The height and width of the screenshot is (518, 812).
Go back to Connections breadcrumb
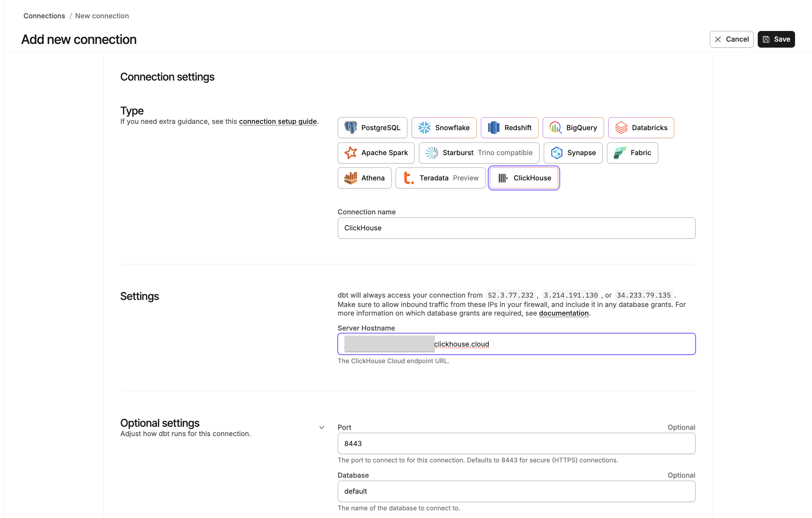click(44, 16)
